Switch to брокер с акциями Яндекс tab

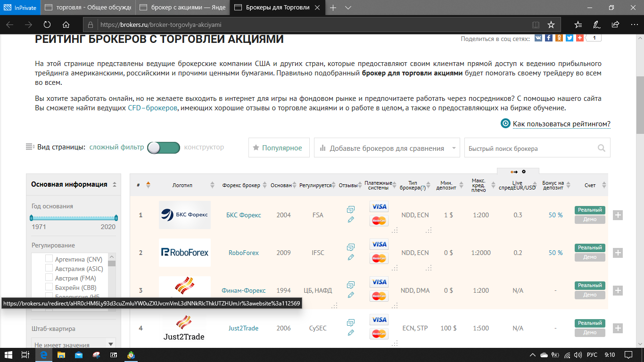click(182, 8)
